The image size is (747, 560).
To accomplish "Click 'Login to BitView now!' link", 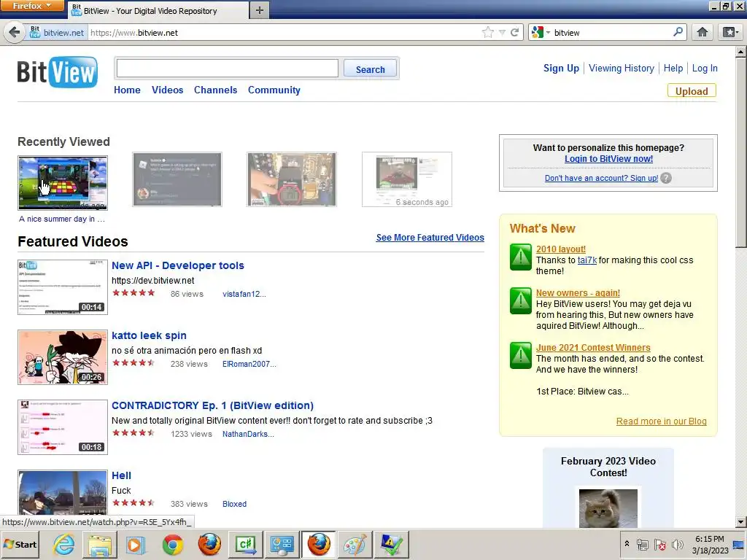I will 609,159.
